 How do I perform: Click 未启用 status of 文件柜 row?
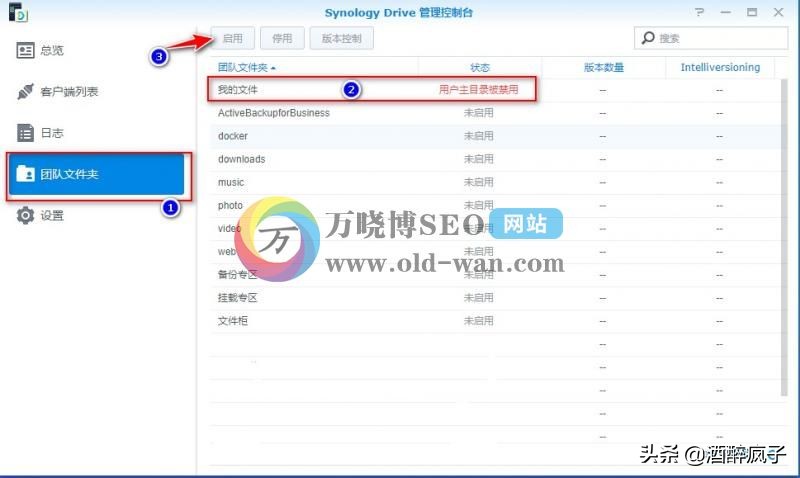(x=479, y=321)
